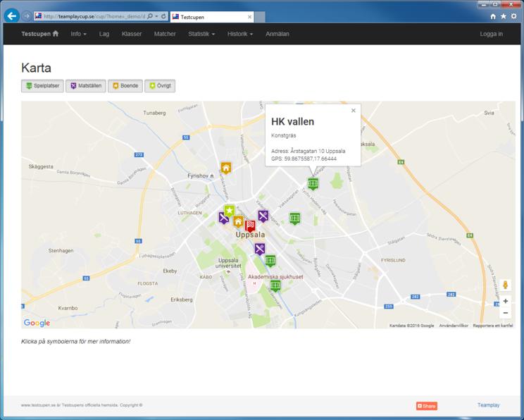This screenshot has width=524, height=420.
Task: Close the HK vallen info popup
Action: click(354, 111)
